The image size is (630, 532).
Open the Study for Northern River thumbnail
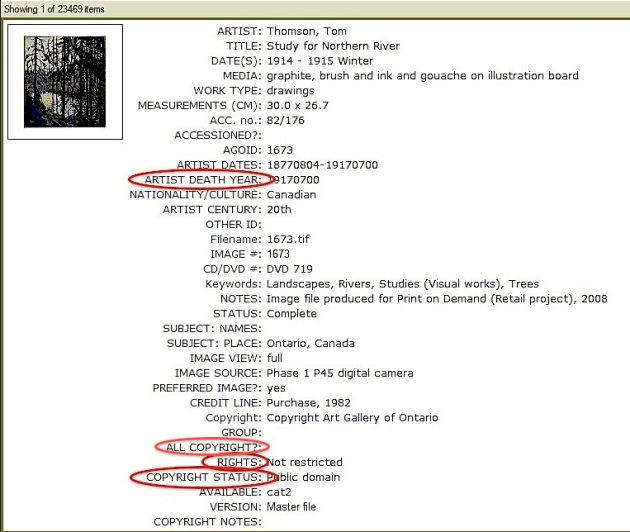pyautogui.click(x=65, y=82)
